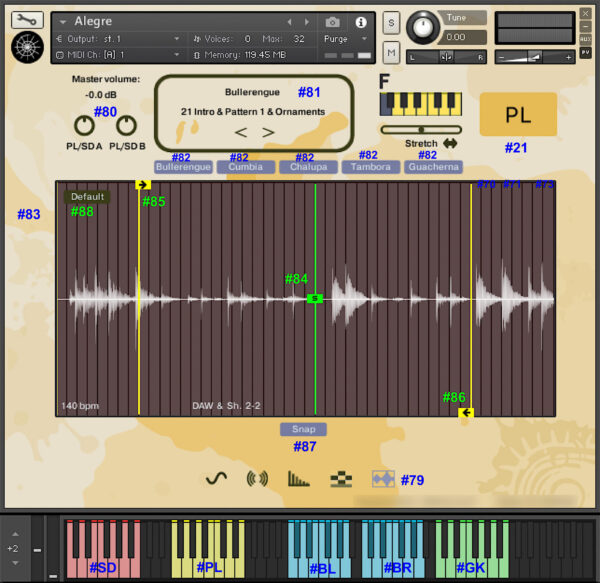
Task: Open the decaying bars envelope icon
Action: 298,479
